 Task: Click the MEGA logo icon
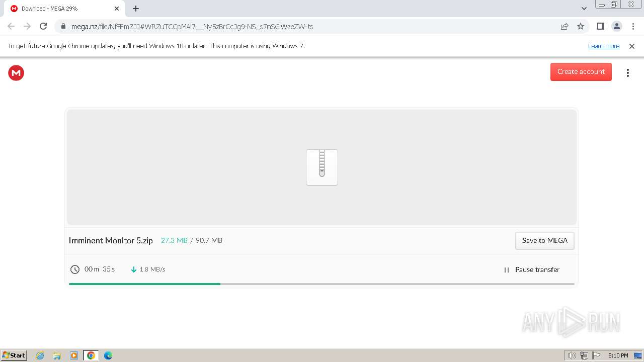(x=16, y=73)
